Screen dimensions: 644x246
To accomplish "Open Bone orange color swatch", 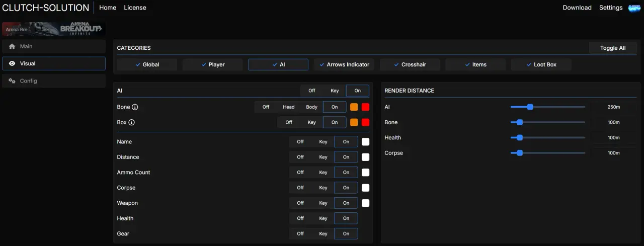I will pos(354,107).
